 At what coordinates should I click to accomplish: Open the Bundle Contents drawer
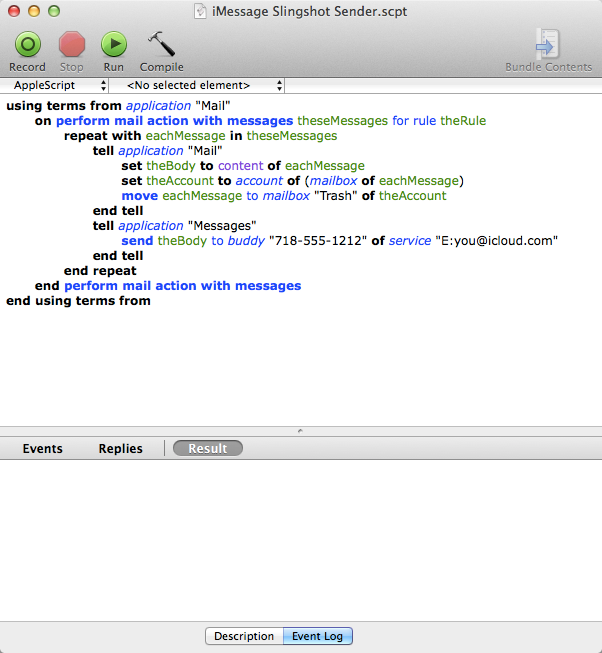(548, 51)
